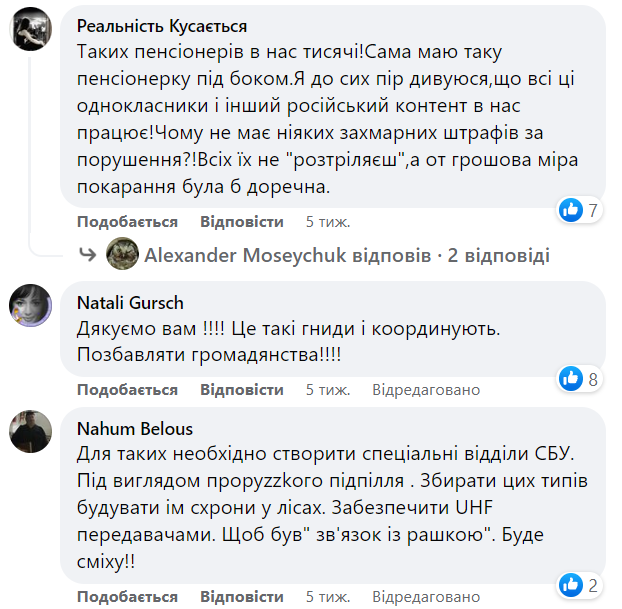The image size is (622, 609).
Task: Like Natali Gursch's comment via Подобається
Action: point(127,390)
